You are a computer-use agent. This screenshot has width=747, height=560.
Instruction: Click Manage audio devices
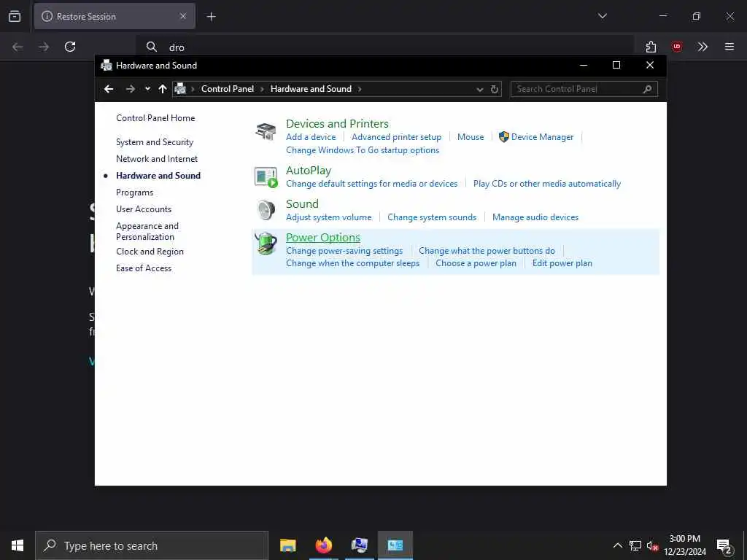(535, 217)
